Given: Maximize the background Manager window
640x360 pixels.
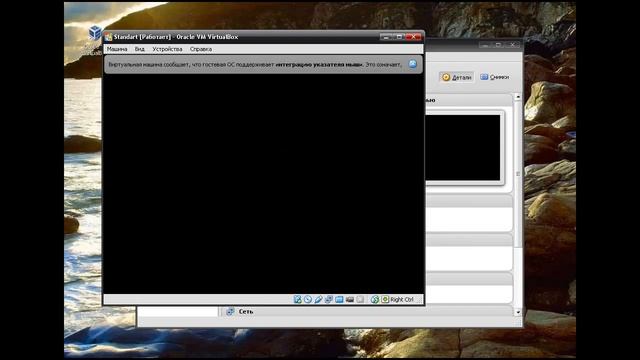Looking at the screenshot, I should coord(498,45).
